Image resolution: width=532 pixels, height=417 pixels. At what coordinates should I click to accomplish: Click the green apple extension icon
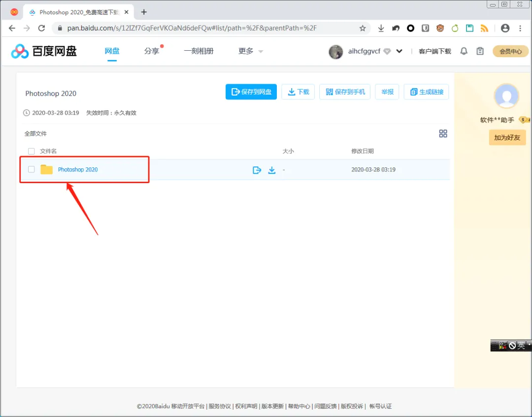pyautogui.click(x=455, y=28)
